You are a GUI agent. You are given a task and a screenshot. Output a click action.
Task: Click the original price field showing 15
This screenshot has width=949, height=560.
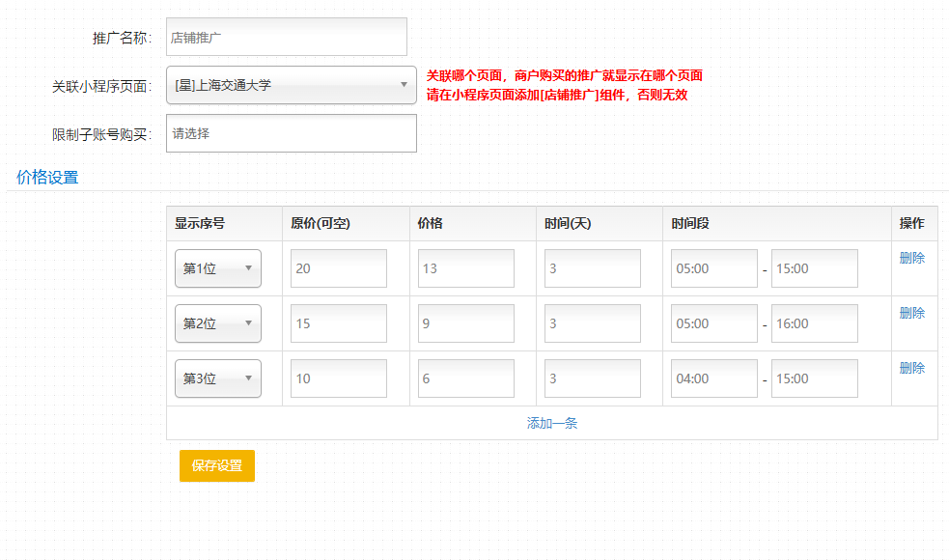(338, 323)
